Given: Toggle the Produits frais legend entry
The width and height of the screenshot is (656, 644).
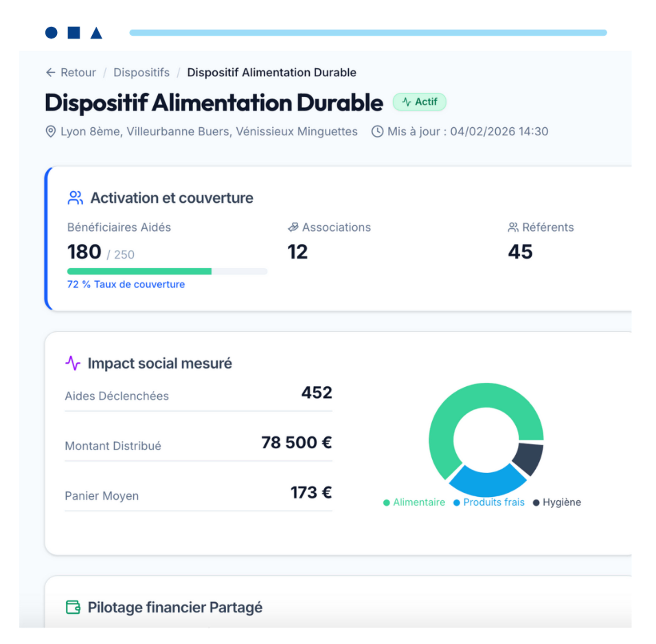Looking at the screenshot, I should point(489,503).
